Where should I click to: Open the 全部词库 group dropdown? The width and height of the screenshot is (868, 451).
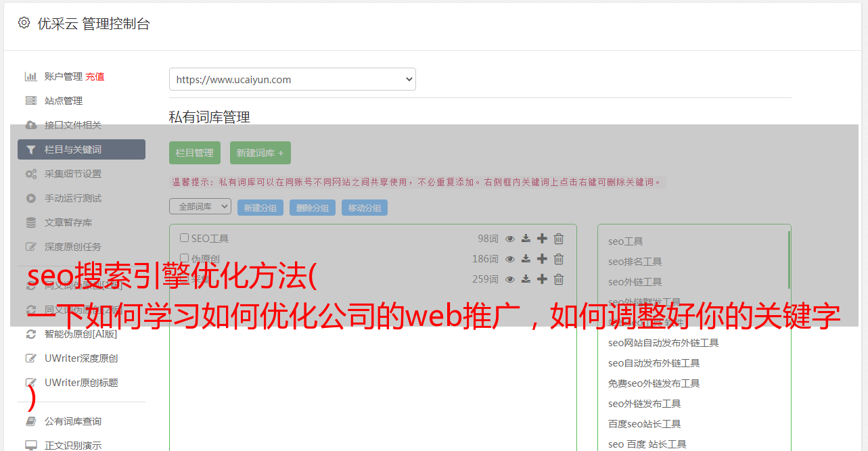pos(200,206)
